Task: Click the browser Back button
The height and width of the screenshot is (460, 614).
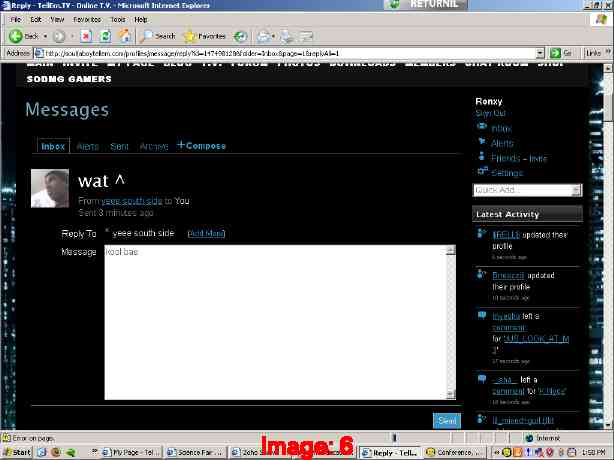Action: click(23, 36)
